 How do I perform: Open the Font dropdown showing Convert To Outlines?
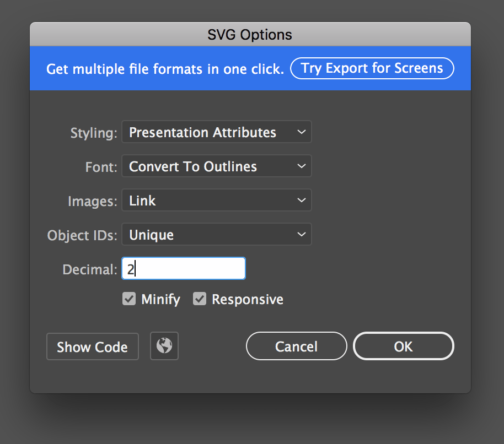coord(216,166)
